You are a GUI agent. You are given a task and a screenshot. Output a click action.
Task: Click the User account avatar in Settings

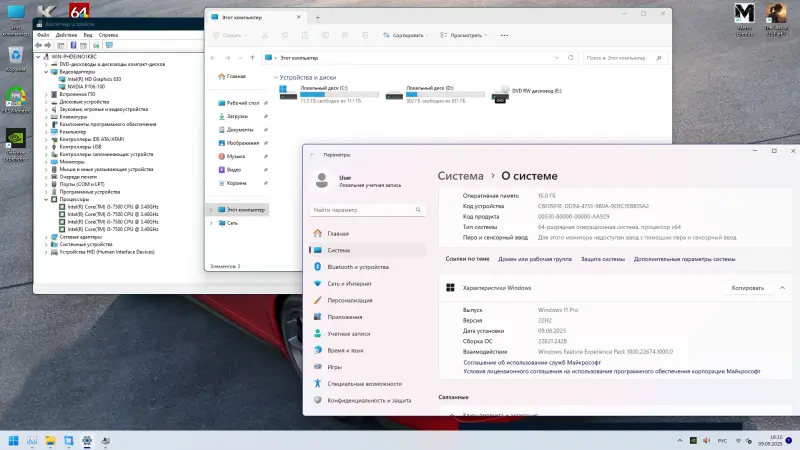point(322,180)
